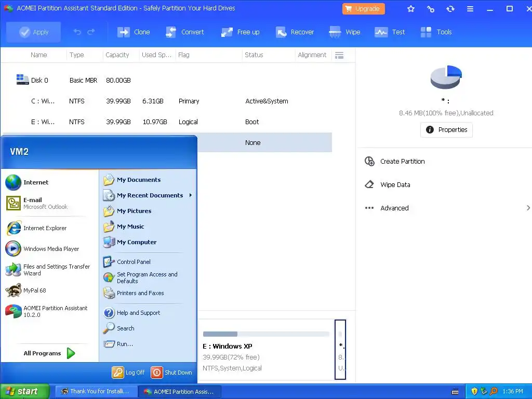Image resolution: width=532 pixels, height=399 pixels.
Task: Click the star favorites icon in title bar
Action: tap(411, 9)
